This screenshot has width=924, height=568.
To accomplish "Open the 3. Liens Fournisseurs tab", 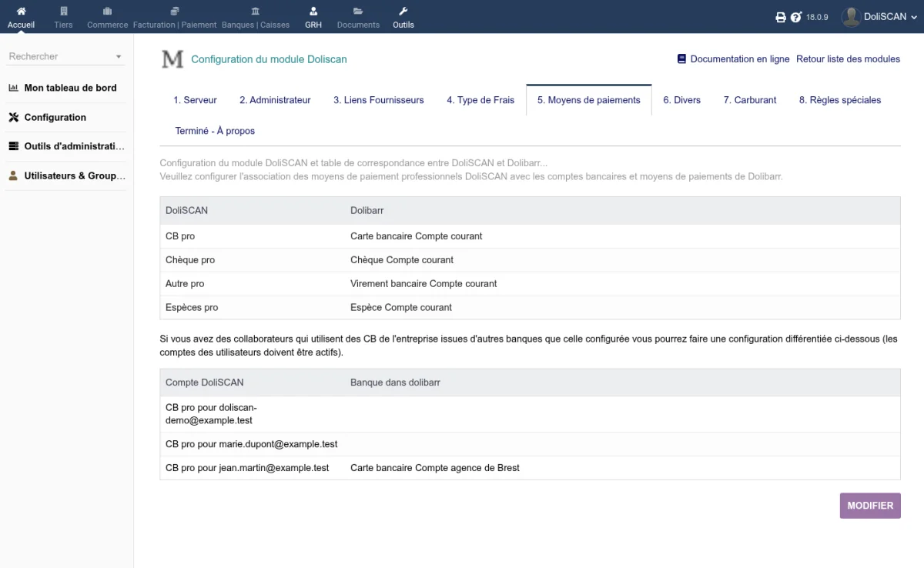I will 379,100.
